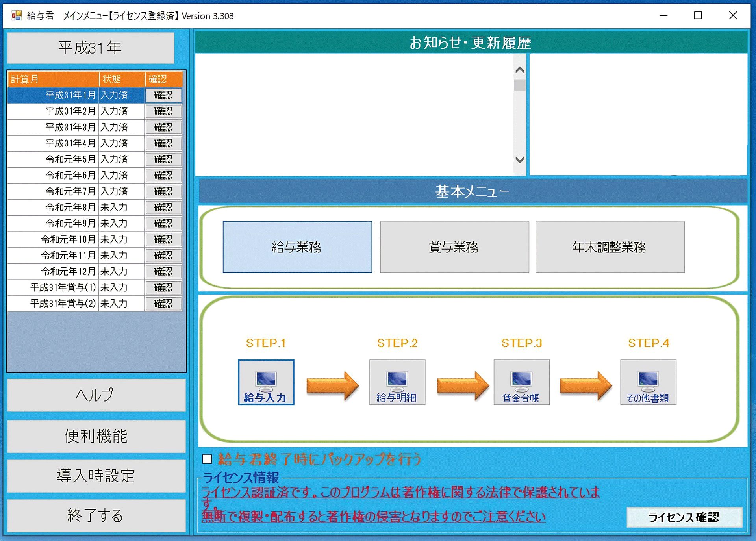Open the 便利機能 button
The image size is (756, 541).
[x=96, y=436]
